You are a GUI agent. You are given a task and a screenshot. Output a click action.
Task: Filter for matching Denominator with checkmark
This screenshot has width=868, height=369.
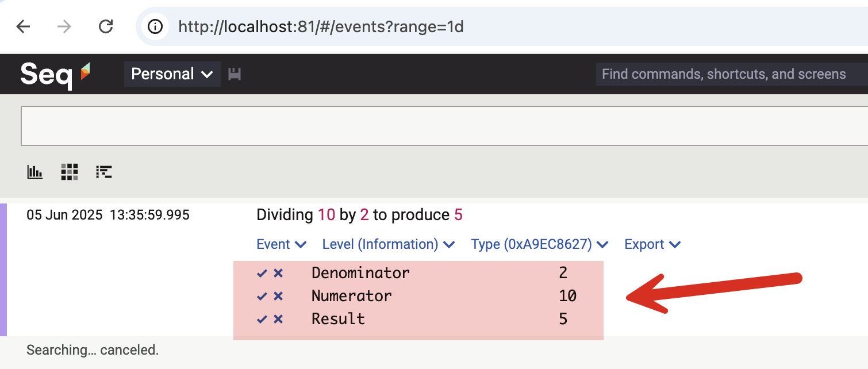(x=262, y=273)
